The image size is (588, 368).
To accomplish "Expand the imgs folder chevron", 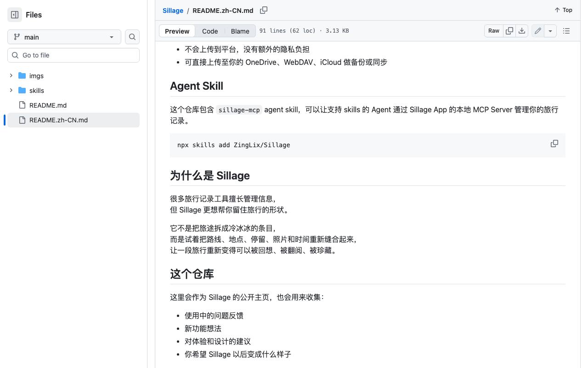I will tap(11, 75).
